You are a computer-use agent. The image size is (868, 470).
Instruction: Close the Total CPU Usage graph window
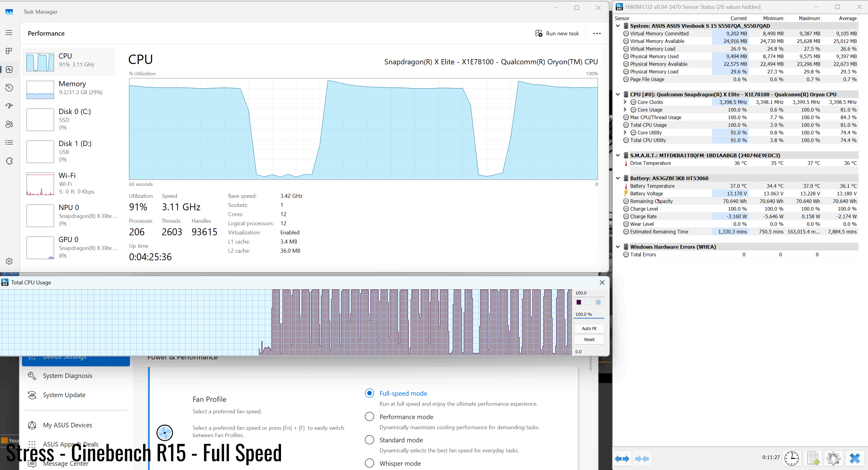pyautogui.click(x=602, y=283)
